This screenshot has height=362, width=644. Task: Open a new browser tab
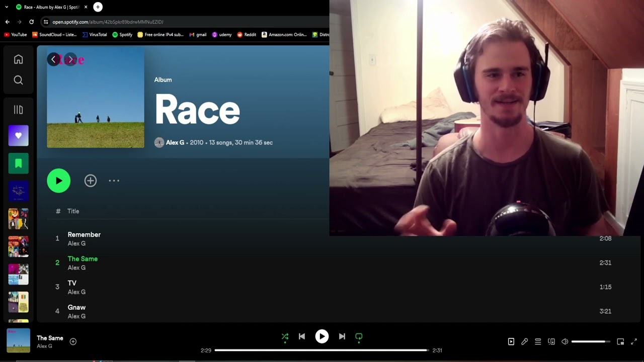98,7
